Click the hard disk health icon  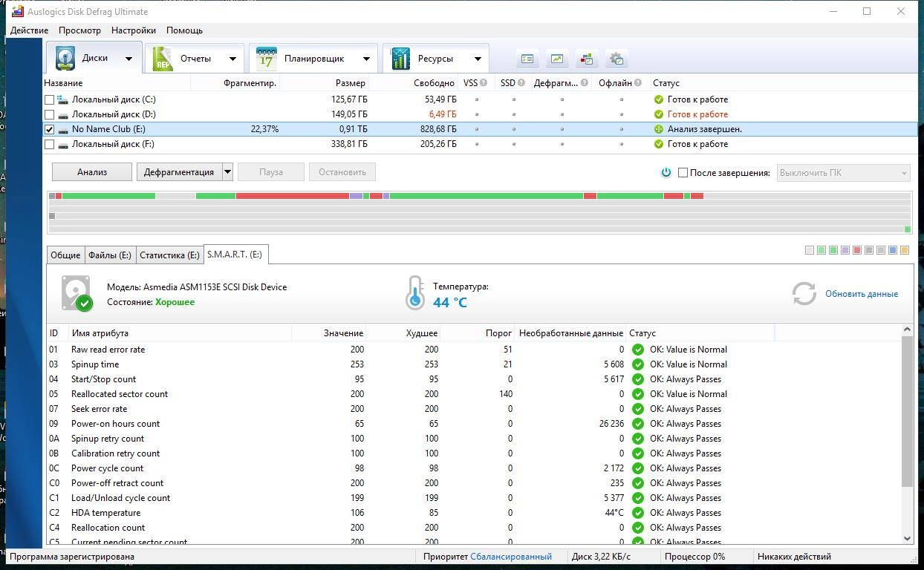(77, 294)
